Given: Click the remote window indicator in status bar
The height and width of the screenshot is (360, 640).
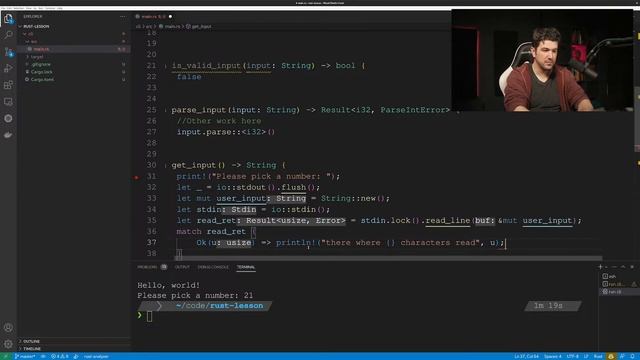Looking at the screenshot, I should [x=6, y=356].
